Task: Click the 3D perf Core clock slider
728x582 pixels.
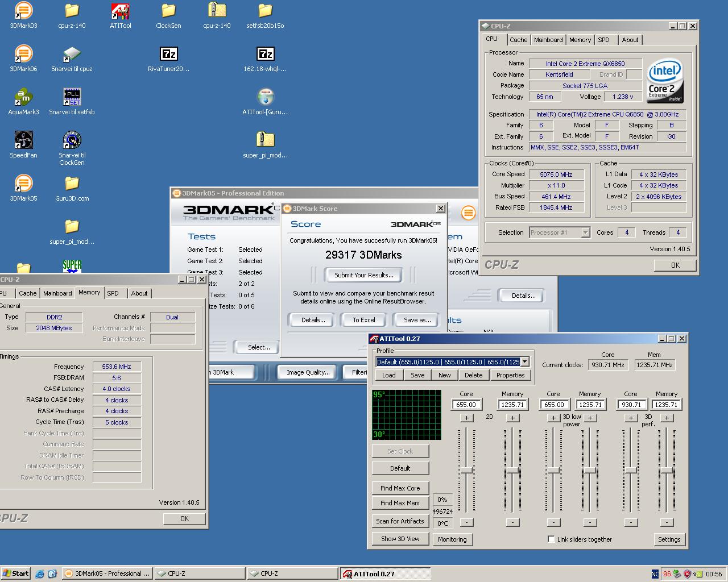Action: [630, 471]
